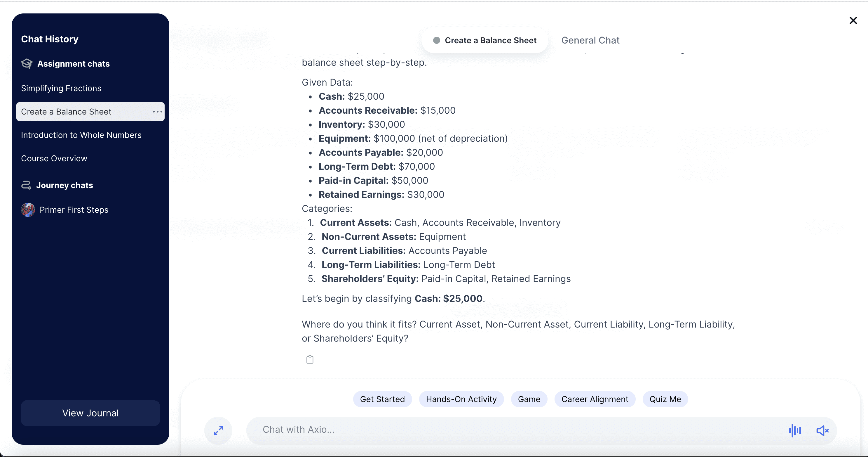Close the chat panel with X
Screen dimensions: 868x457
[853, 20]
